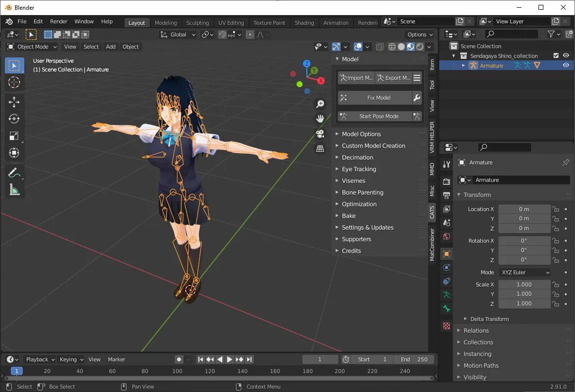Open the Bone properties tab icon
The height and width of the screenshot is (392, 575).
pyautogui.click(x=446, y=309)
